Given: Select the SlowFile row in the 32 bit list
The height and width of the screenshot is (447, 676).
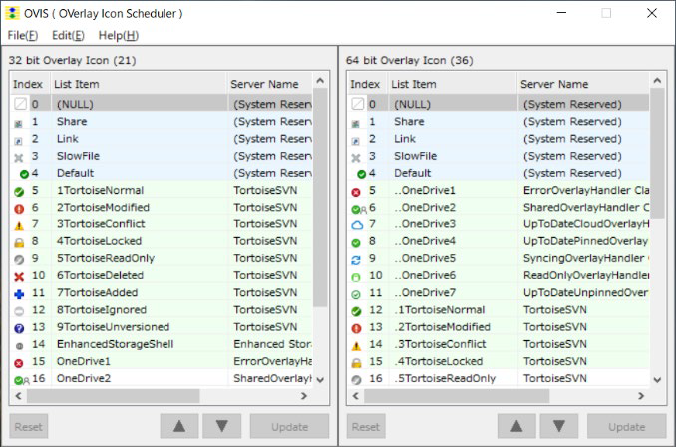Looking at the screenshot, I should click(x=162, y=156).
